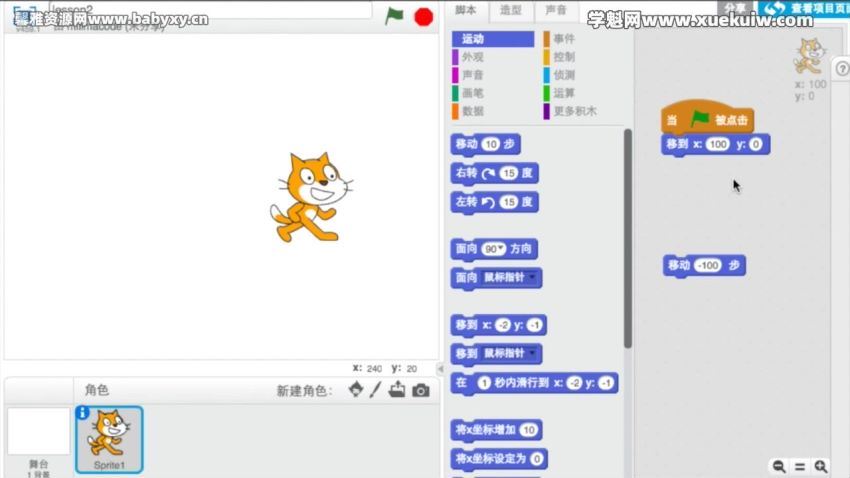The image size is (850, 478).
Task: Click the cat sprite on the stage
Action: [311, 197]
